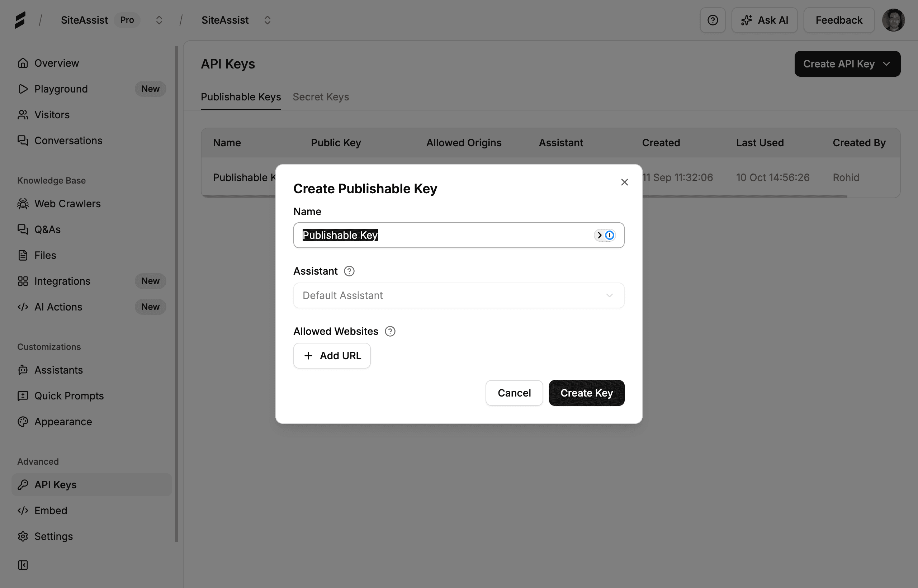Click the AI Actions sidebar icon
Viewport: 918px width, 588px height.
pos(23,307)
